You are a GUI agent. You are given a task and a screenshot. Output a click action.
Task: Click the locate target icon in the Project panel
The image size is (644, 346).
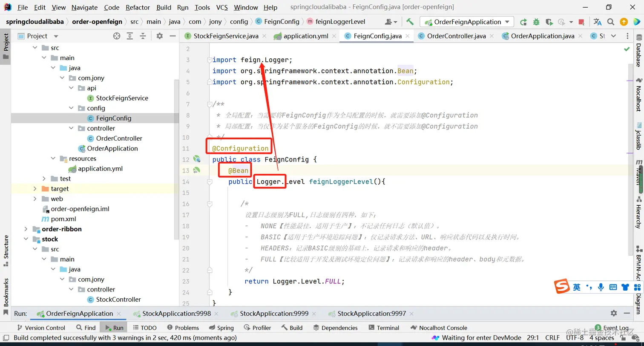coord(117,36)
